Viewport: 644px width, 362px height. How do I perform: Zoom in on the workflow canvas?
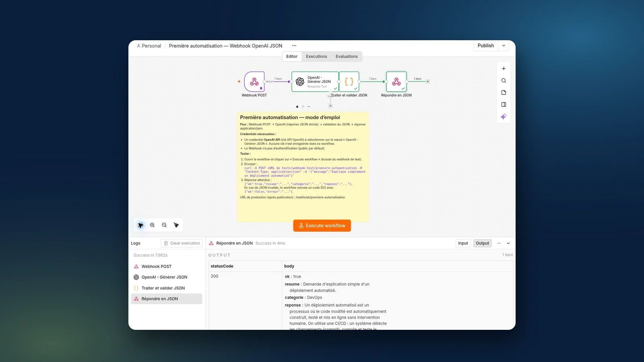point(152,225)
